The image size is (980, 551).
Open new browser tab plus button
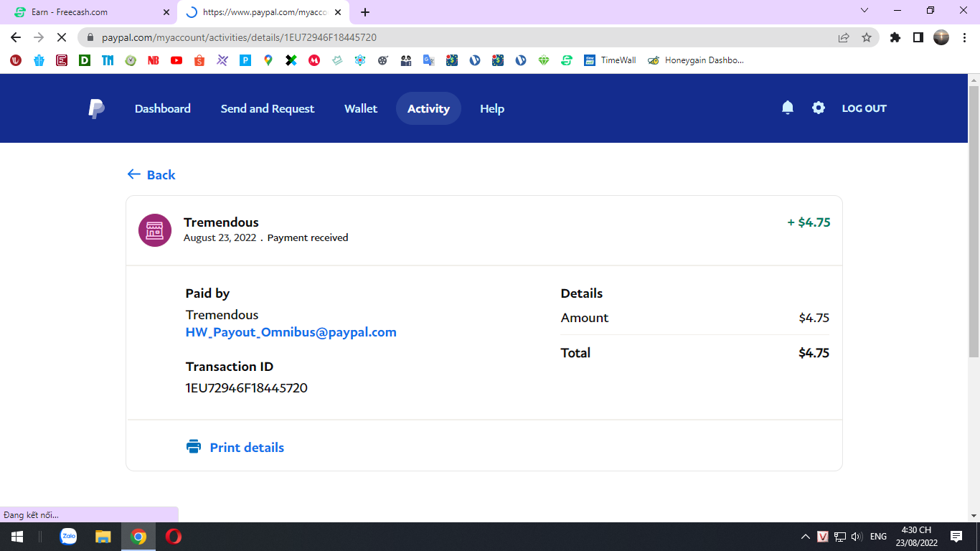[x=365, y=12]
